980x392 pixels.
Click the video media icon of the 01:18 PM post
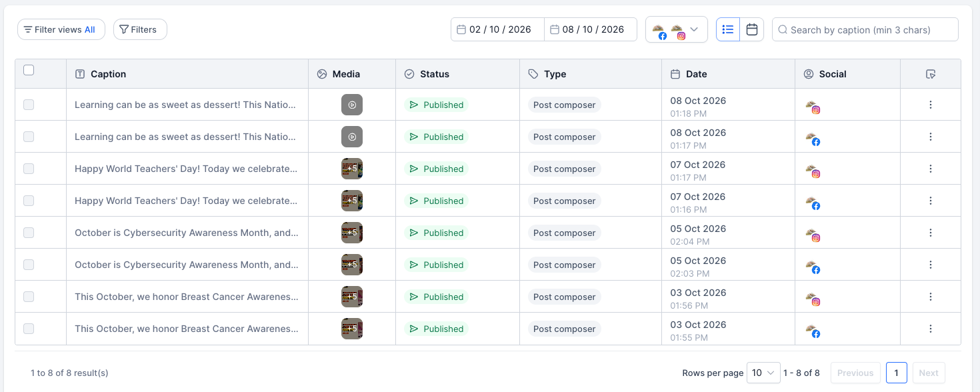click(x=352, y=105)
